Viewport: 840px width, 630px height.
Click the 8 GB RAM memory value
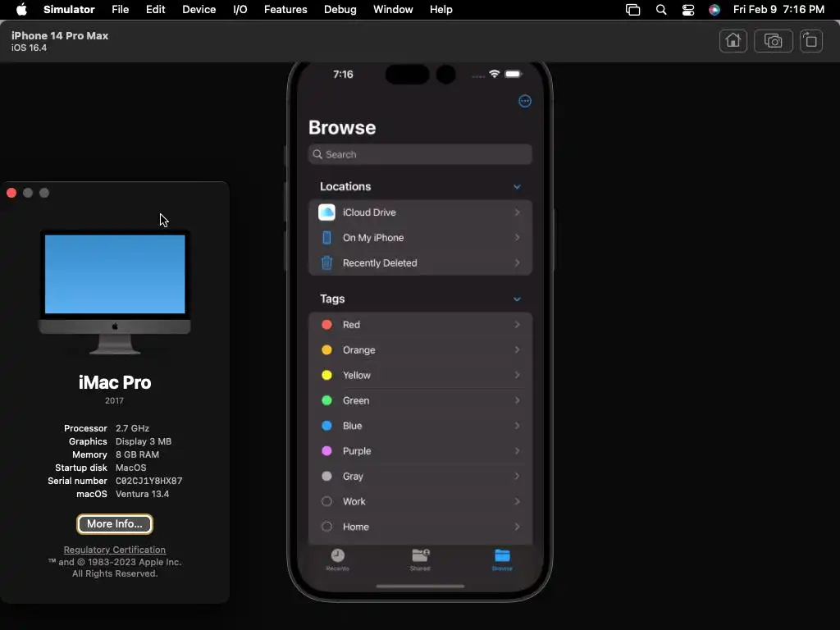click(137, 454)
